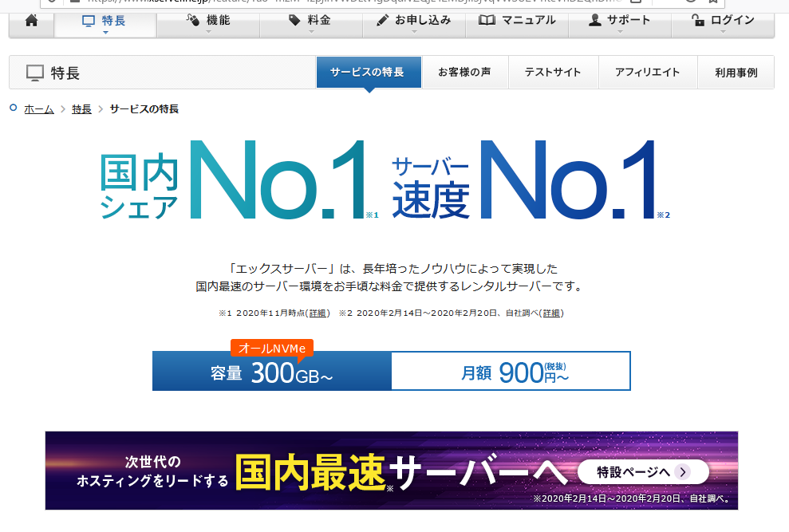The width and height of the screenshot is (789, 532).
Task: Open the 料金 navigation menu
Action: point(311,25)
